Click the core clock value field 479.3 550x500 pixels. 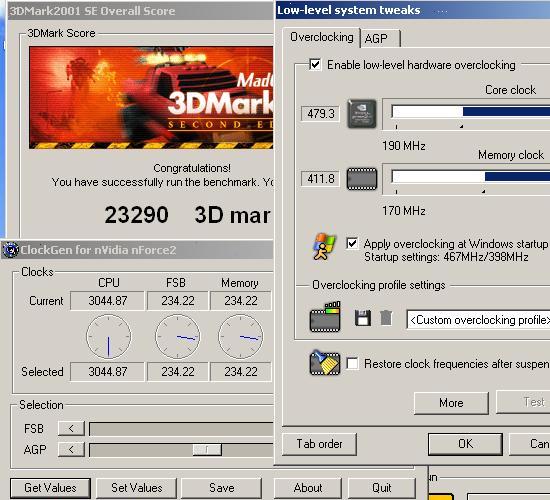click(321, 114)
